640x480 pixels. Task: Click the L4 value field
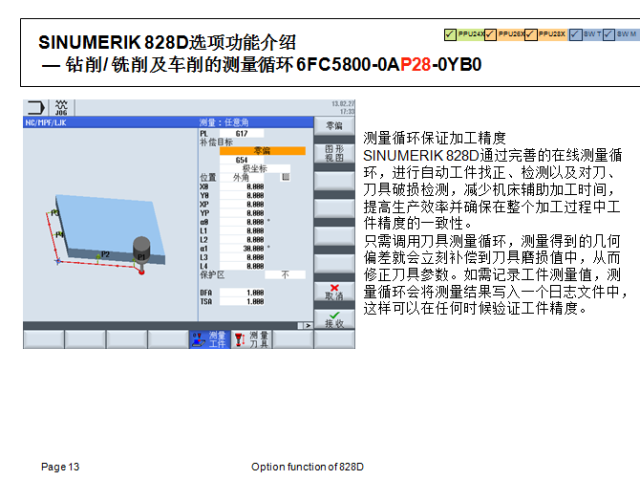(x=242, y=266)
